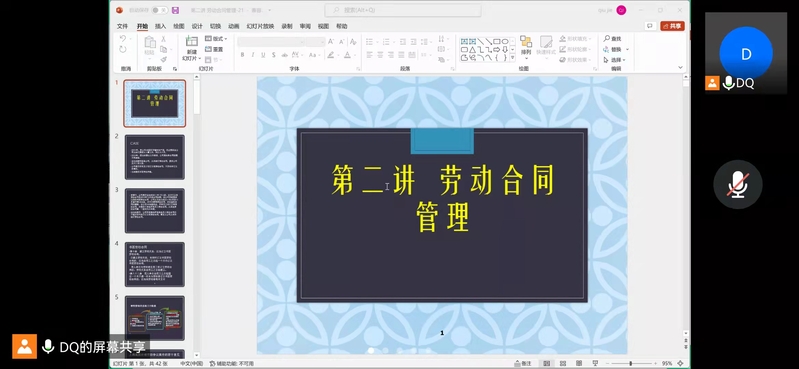Collapse the ribbon with the chevron
This screenshot has height=369, width=799.
point(680,67)
